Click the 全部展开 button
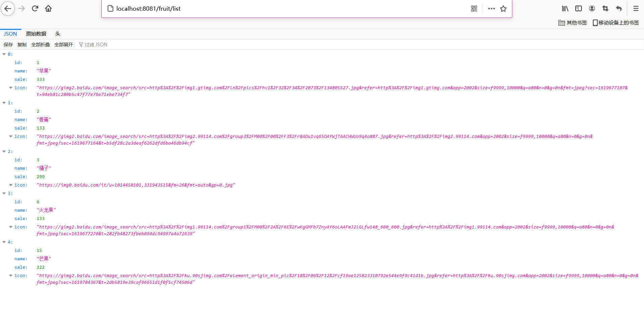This screenshot has width=644, height=314. click(x=63, y=44)
